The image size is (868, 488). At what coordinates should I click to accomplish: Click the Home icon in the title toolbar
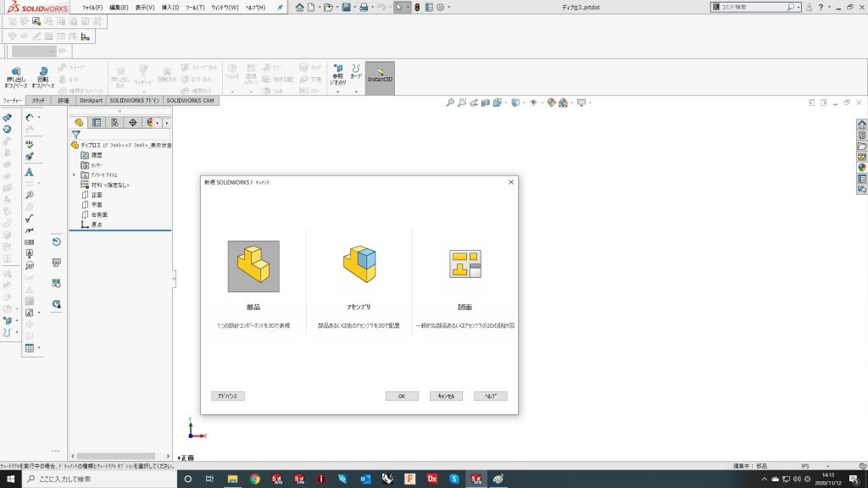299,8
